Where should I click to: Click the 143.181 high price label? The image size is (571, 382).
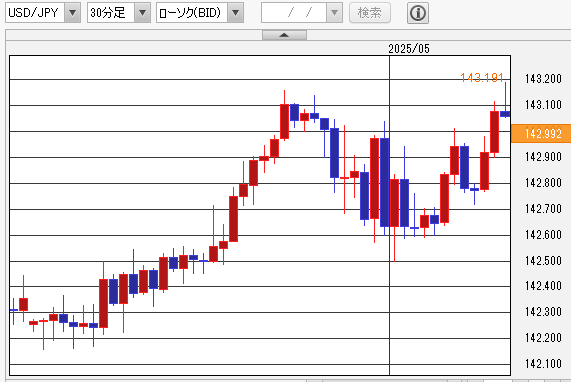point(482,78)
